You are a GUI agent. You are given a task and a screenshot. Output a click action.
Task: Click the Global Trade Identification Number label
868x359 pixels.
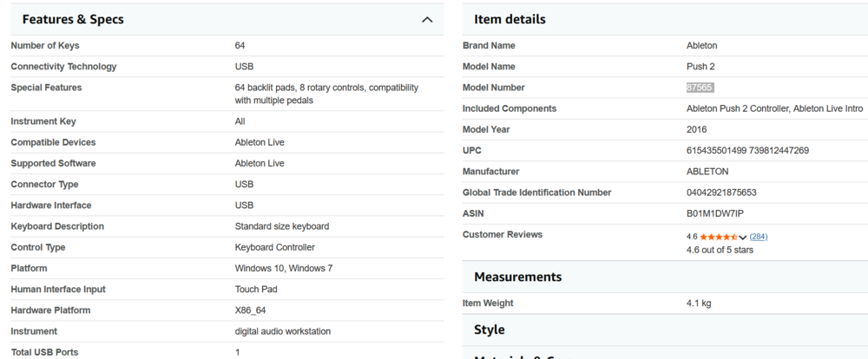tap(537, 193)
